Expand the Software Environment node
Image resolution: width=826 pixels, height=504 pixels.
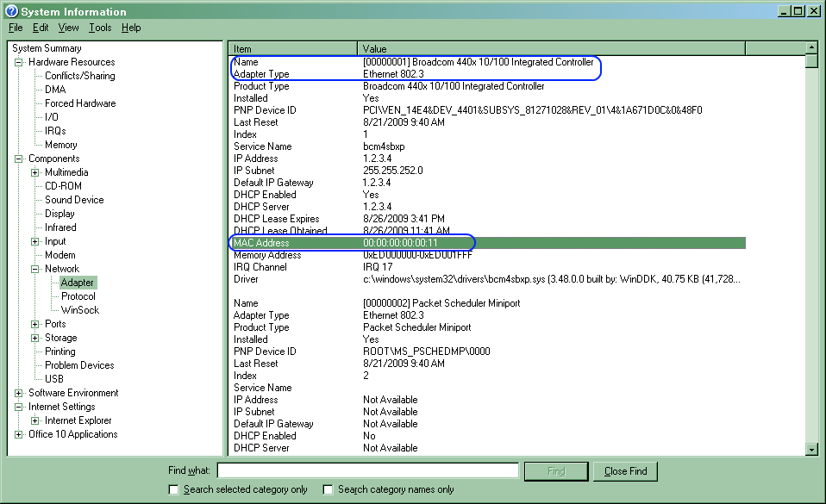pyautogui.click(x=19, y=393)
